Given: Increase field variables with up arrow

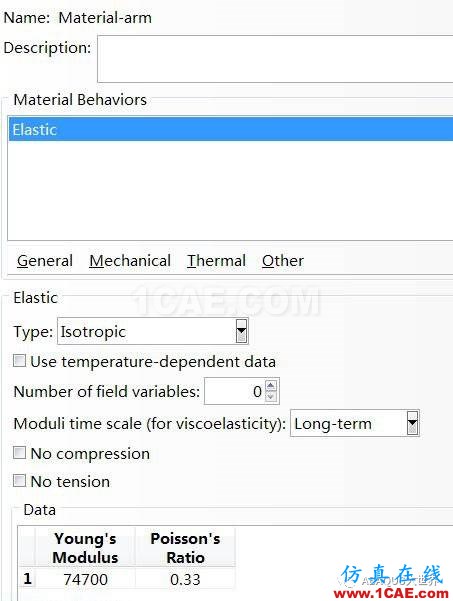Looking at the screenshot, I should pos(271,385).
